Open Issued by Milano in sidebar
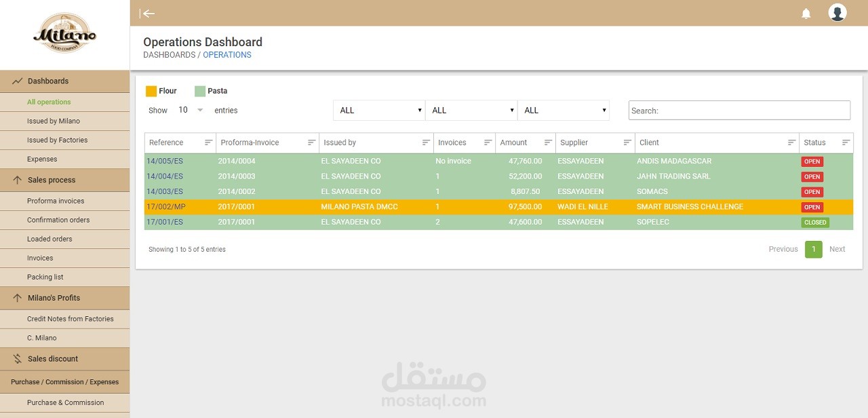 [65, 121]
